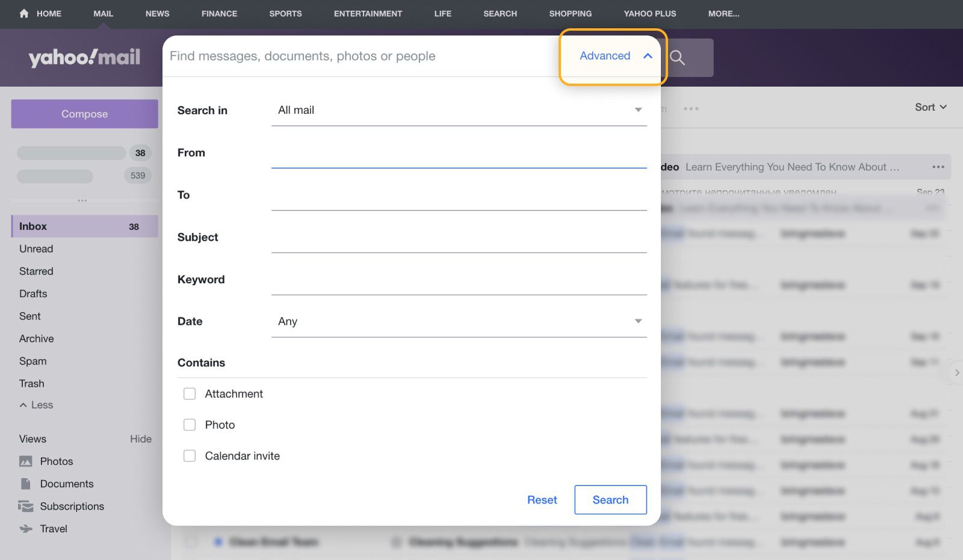The image size is (963, 560).
Task: Open the Subscriptions view in sidebar
Action: tap(72, 506)
